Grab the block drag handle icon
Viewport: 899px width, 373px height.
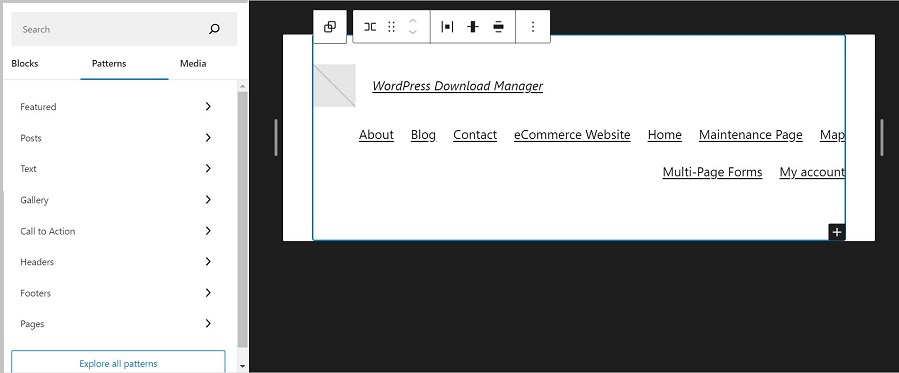[x=392, y=27]
